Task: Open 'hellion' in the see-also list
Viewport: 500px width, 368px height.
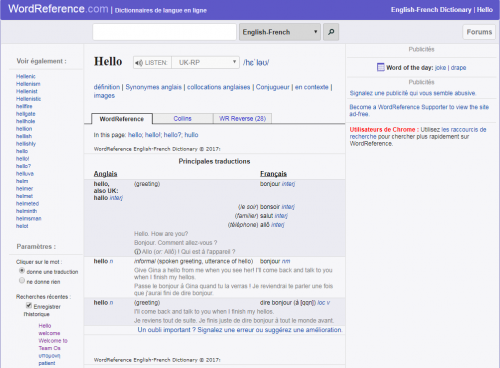Action: [x=24, y=129]
